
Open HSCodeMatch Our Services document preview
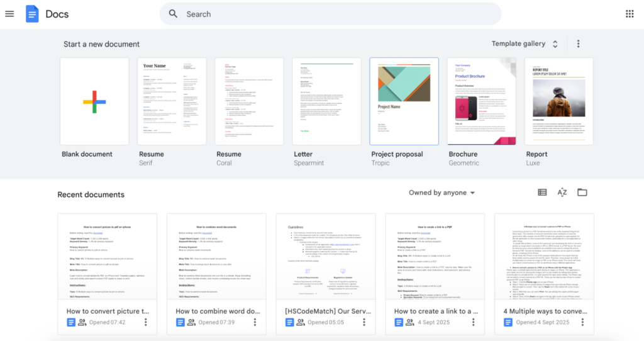click(x=326, y=256)
